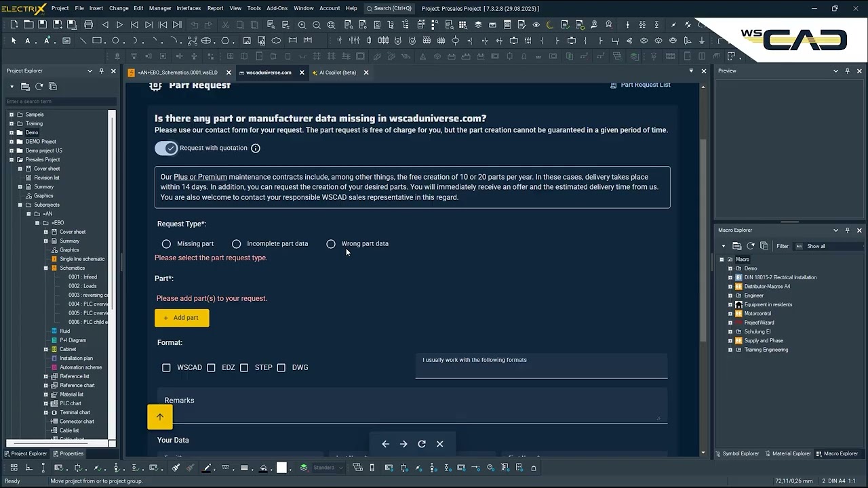Click the forward arrow in the browser overlay
Viewport: 868px width, 488px height.
tap(403, 444)
